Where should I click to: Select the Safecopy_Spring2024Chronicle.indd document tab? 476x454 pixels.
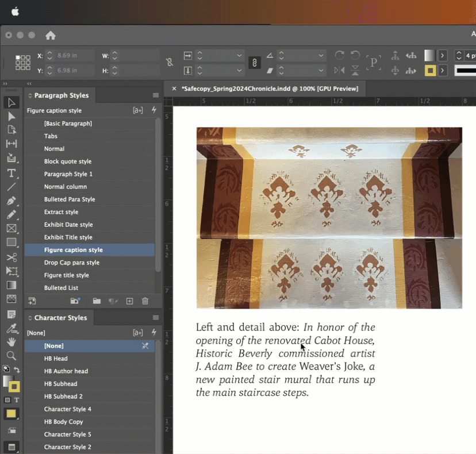tap(270, 89)
